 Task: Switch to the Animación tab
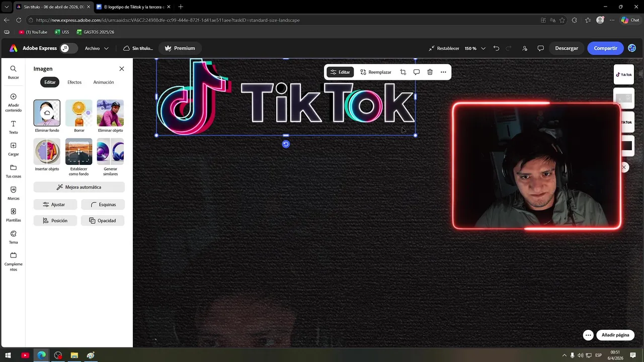104,82
